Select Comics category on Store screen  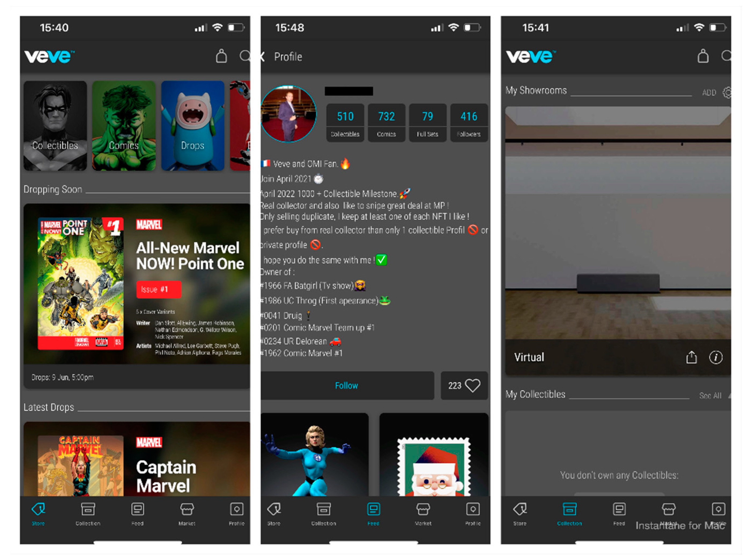124,118
